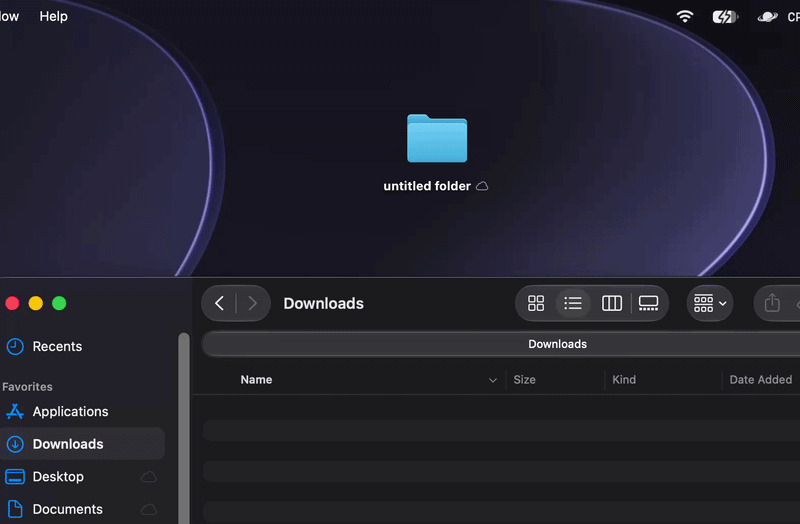Select Downloads in Finder sidebar
Screen dimensions: 800x524
[82, 444]
